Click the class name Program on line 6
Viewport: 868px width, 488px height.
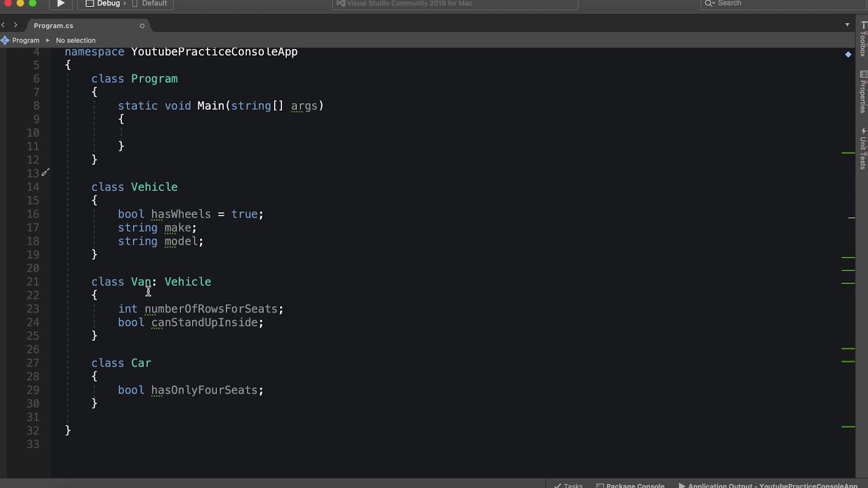pyautogui.click(x=154, y=79)
